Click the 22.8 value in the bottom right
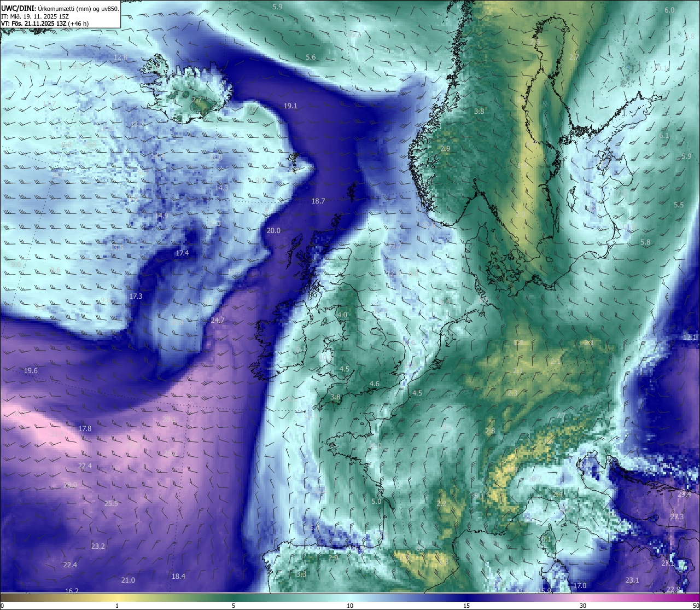The width and height of the screenshot is (700, 610). click(673, 589)
